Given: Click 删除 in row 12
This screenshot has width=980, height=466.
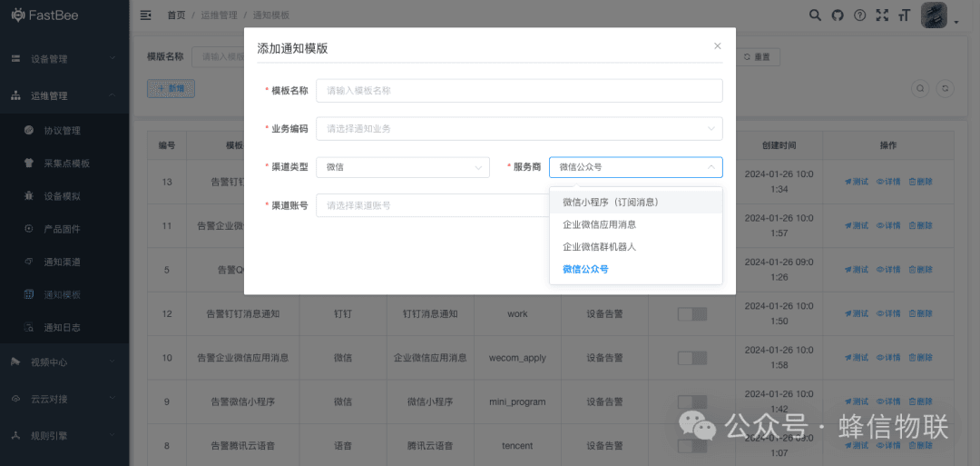Looking at the screenshot, I should (x=921, y=313).
